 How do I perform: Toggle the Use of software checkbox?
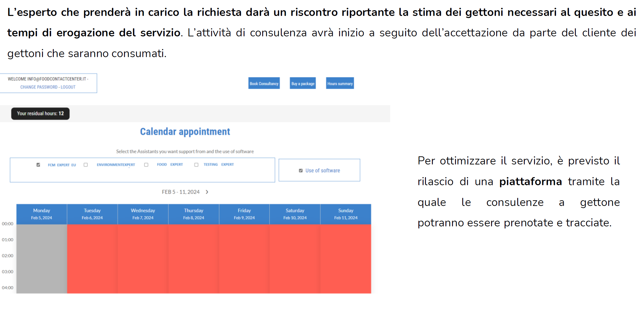coord(301,170)
